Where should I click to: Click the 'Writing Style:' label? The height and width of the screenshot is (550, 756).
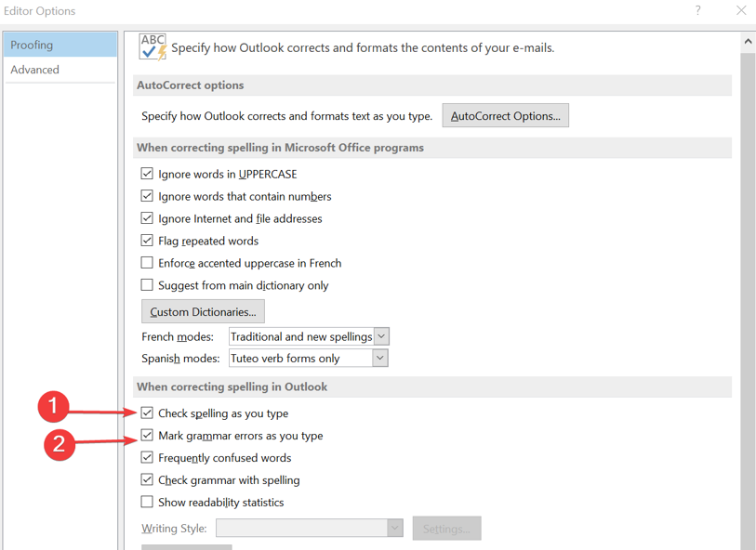[174, 529]
